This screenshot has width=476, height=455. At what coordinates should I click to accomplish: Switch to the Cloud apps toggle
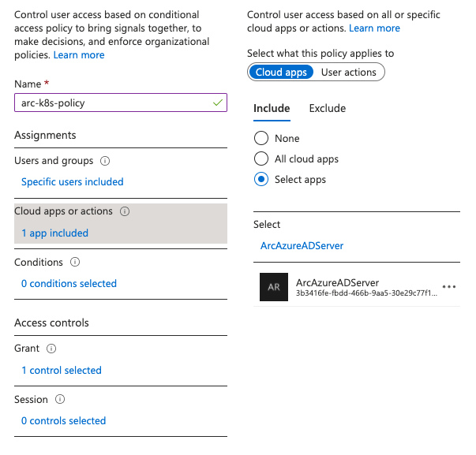click(282, 72)
